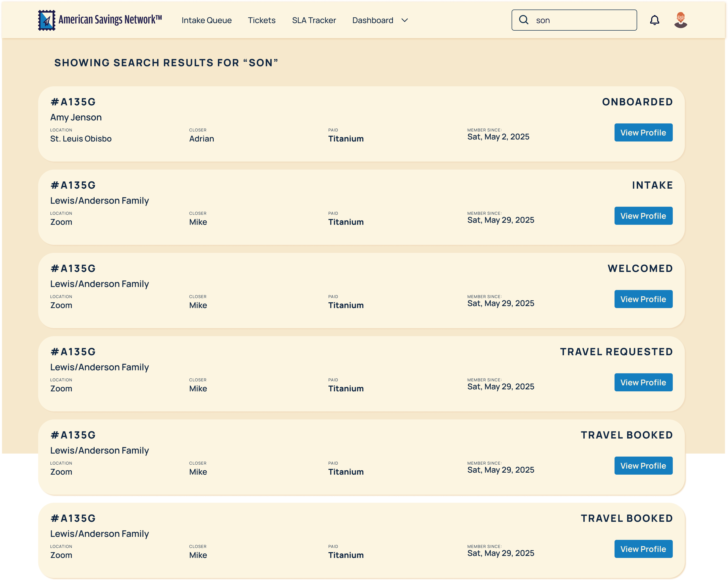
Task: Click the American Savings Network stamp logo
Action: pos(47,20)
